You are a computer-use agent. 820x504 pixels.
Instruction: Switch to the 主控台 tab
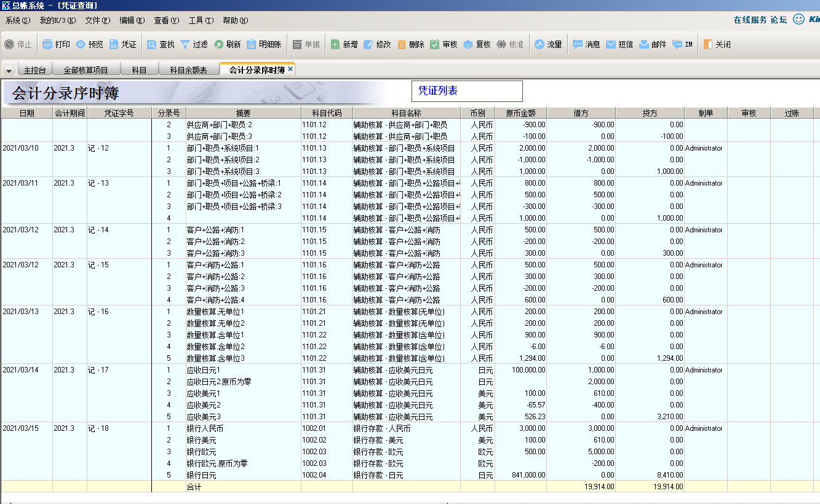(34, 70)
